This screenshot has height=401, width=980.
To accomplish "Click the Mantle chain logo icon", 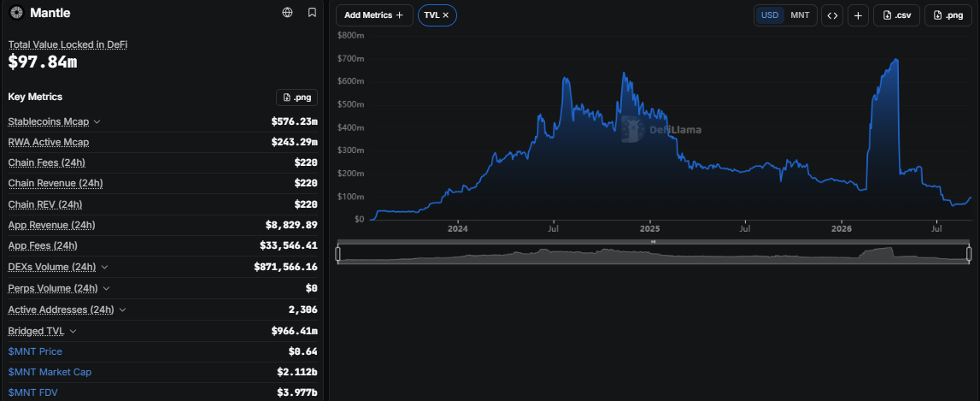I will (x=17, y=13).
